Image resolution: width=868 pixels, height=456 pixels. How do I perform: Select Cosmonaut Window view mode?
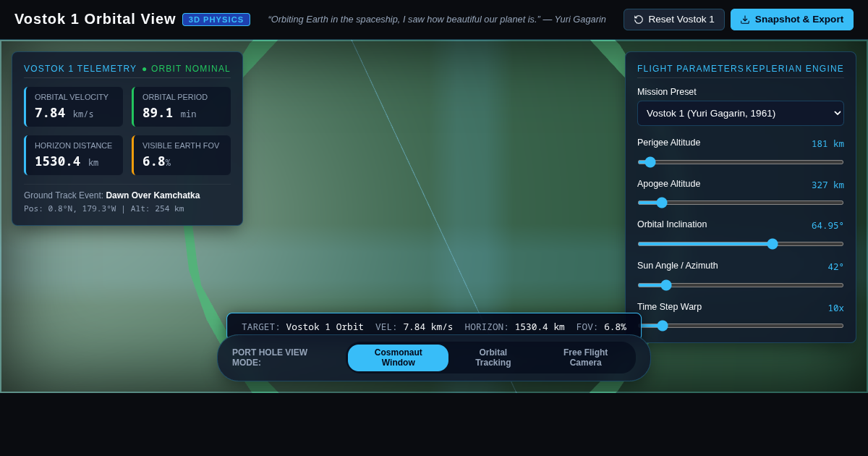click(x=399, y=358)
